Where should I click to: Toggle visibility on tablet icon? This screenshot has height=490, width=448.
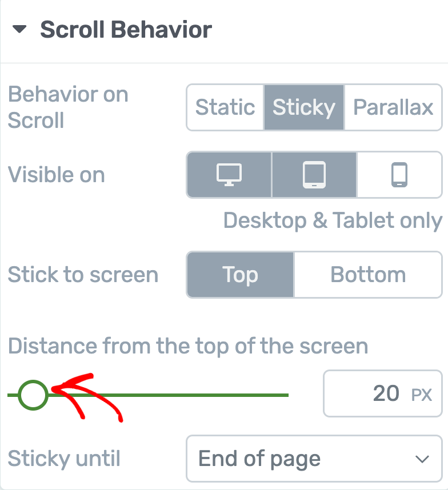314,175
